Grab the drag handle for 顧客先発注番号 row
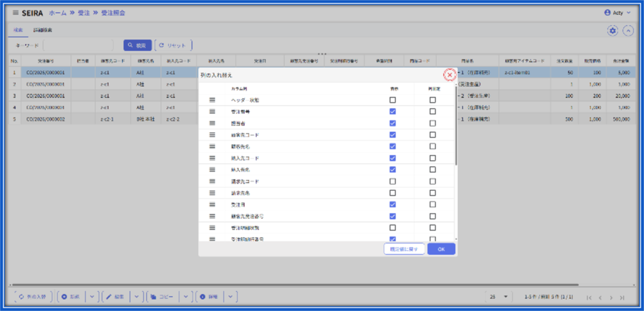This screenshot has height=311, width=644. [213, 216]
